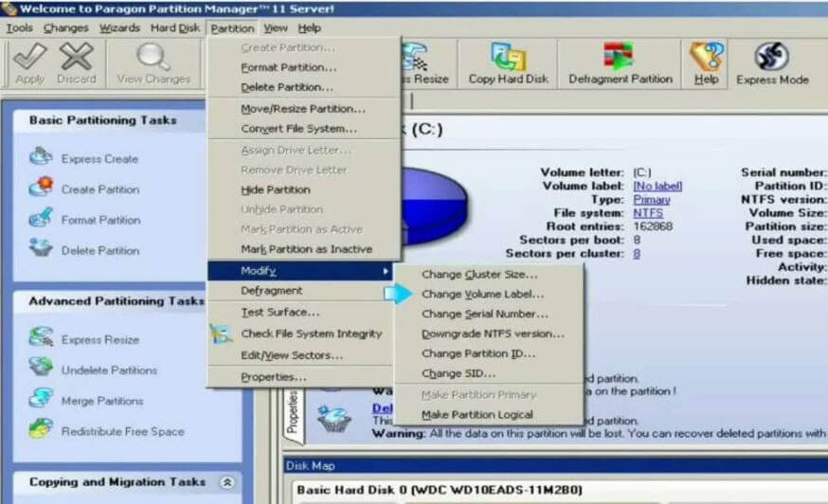Image resolution: width=828 pixels, height=504 pixels.
Task: Click the Properties vertical tab
Action: (293, 415)
